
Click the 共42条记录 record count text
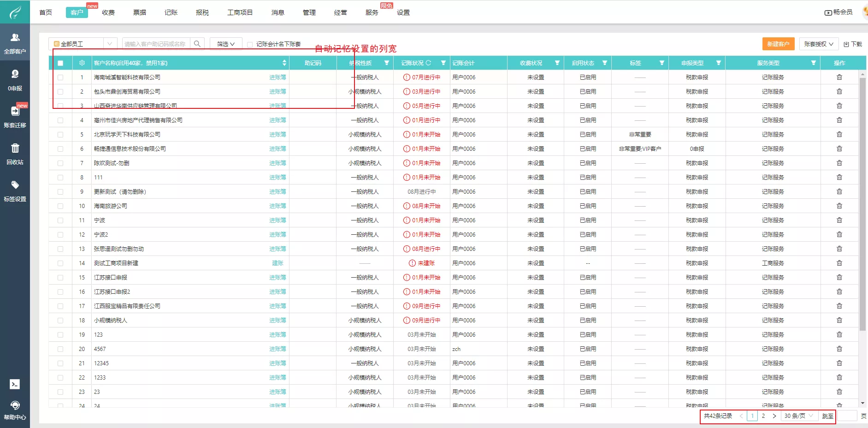coord(718,416)
